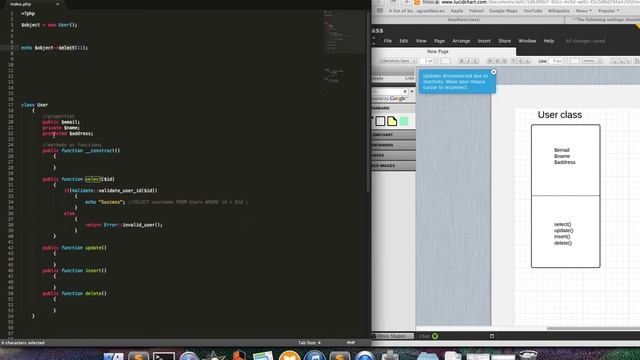Click the More Shapes button
Image resolution: width=640 pixels, height=360 pixels.
pos(392,336)
